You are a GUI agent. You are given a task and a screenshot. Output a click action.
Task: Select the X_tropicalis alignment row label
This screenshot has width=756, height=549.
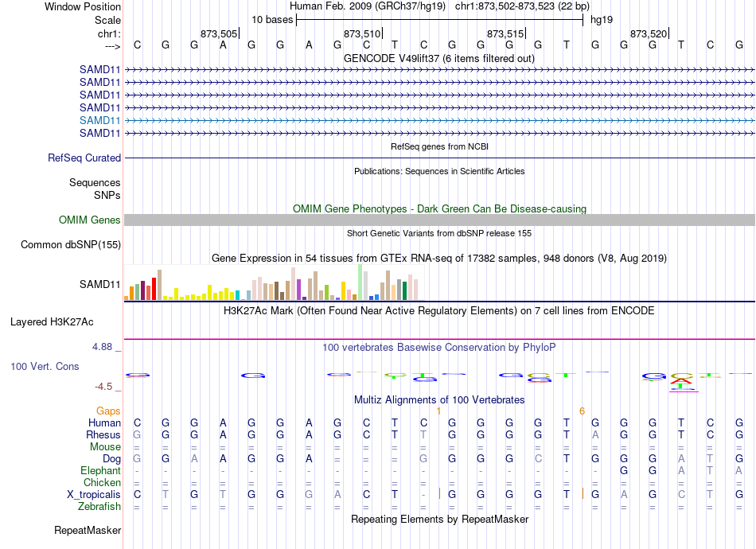click(x=94, y=495)
